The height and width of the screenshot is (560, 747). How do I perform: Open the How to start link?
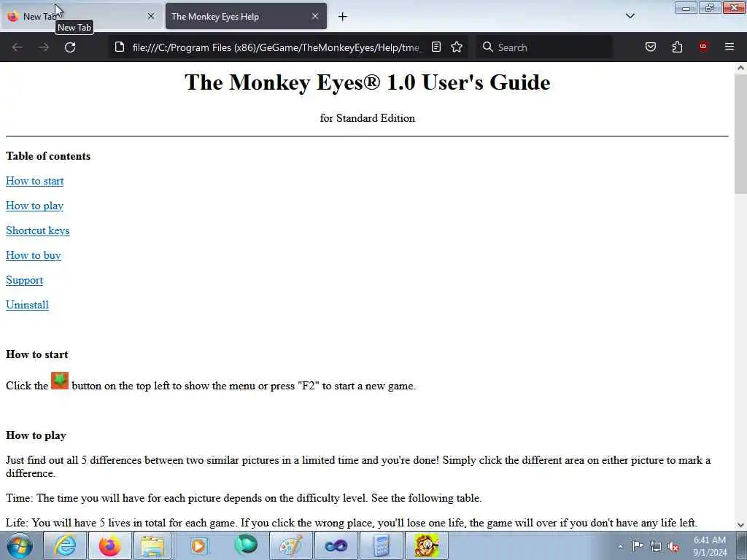[35, 181]
